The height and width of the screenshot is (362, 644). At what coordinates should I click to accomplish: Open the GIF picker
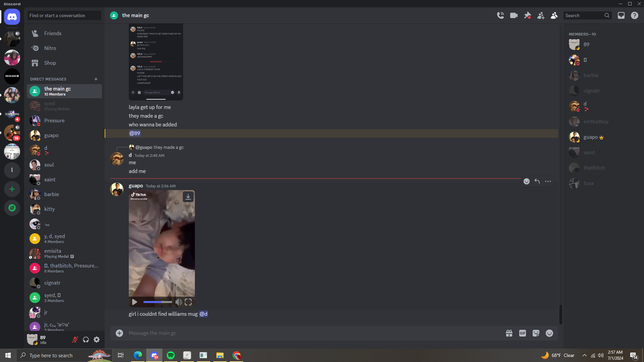pos(523,333)
